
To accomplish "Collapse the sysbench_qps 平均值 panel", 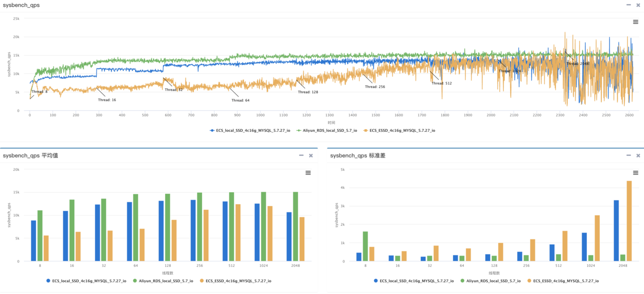I will (302, 155).
